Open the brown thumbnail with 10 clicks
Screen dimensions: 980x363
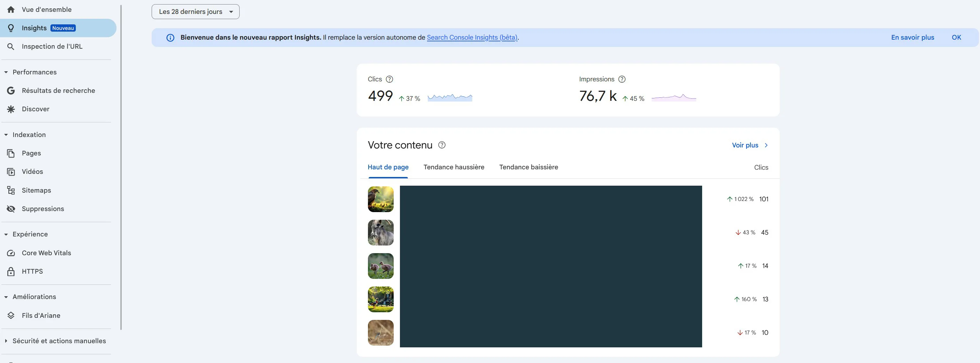point(380,333)
